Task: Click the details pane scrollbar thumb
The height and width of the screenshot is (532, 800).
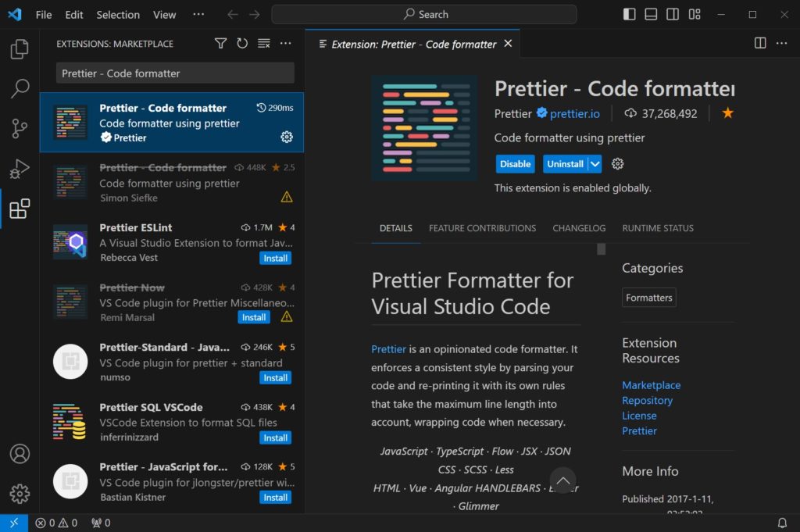Action: [601, 249]
